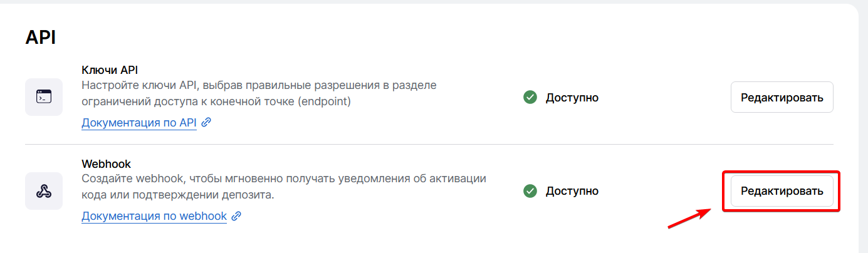Click the green checkmark in Ключи API row
This screenshot has width=868, height=253.
(x=530, y=97)
